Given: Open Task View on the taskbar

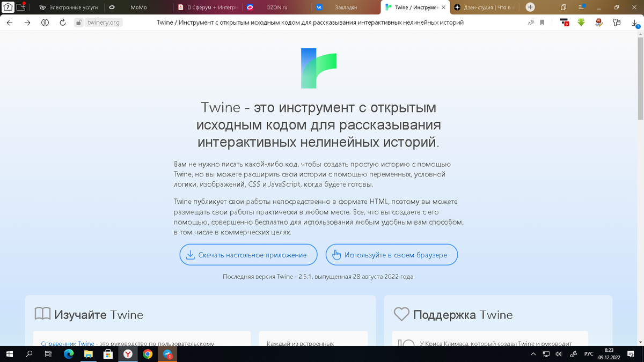Looking at the screenshot, I should [x=48, y=354].
